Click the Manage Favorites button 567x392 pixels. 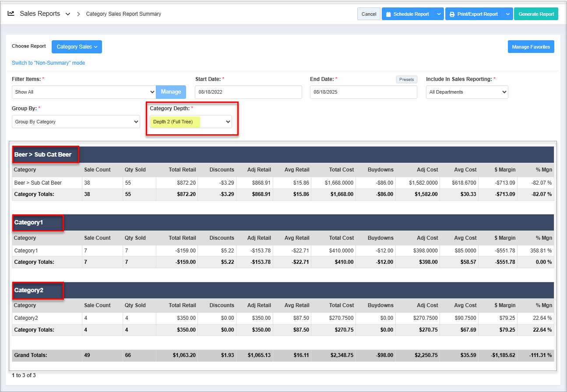tap(531, 47)
